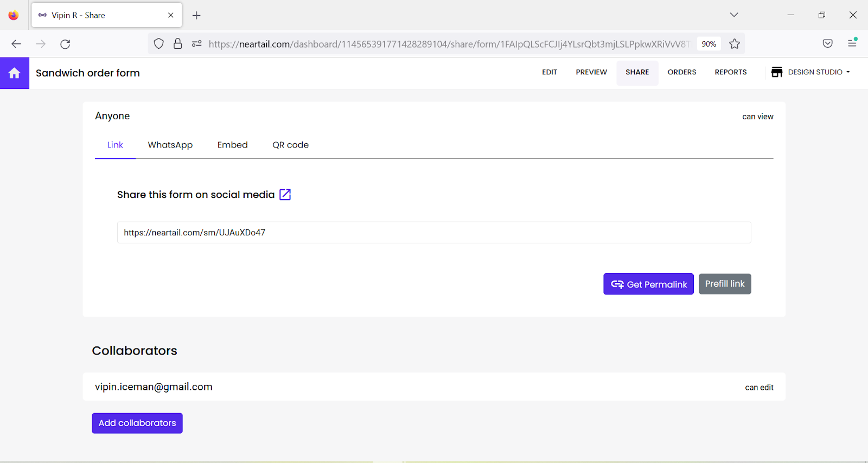Select the Vipin R - Share browser tab
868x463 pixels.
point(107,15)
